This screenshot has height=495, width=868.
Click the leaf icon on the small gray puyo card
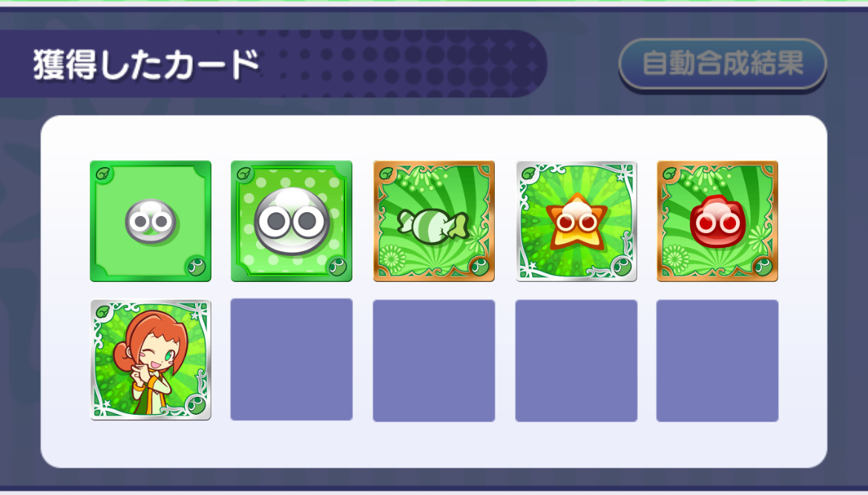click(103, 174)
